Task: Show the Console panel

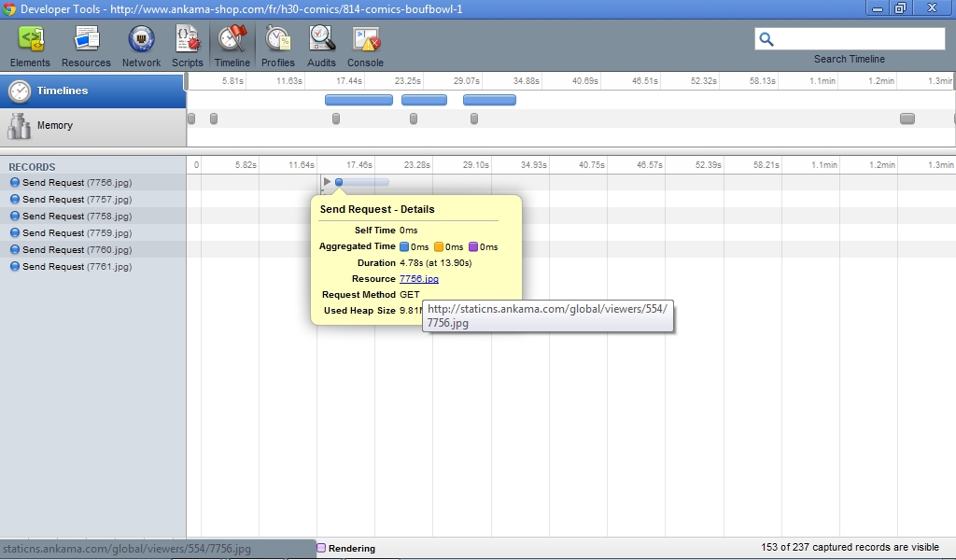Action: coord(365,46)
